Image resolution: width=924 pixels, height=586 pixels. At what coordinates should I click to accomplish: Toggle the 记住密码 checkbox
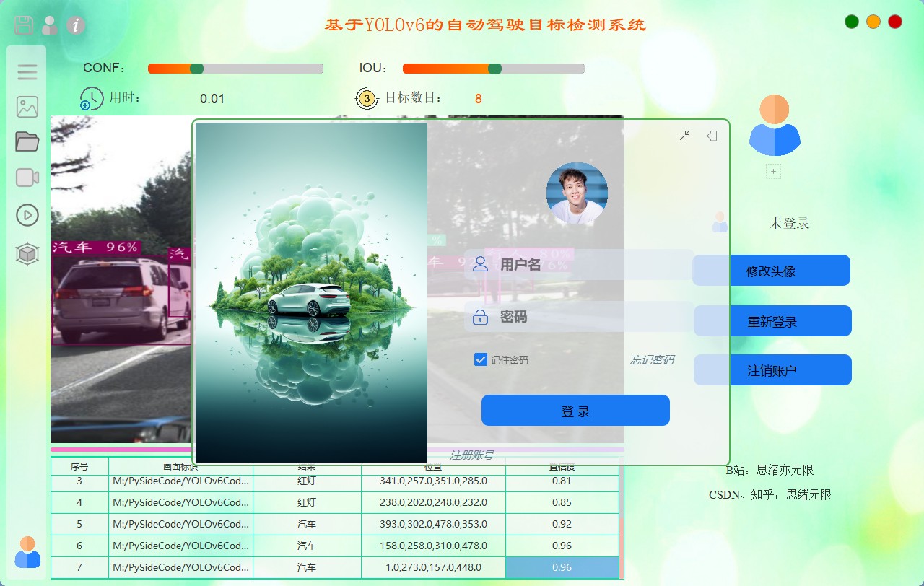tap(481, 359)
